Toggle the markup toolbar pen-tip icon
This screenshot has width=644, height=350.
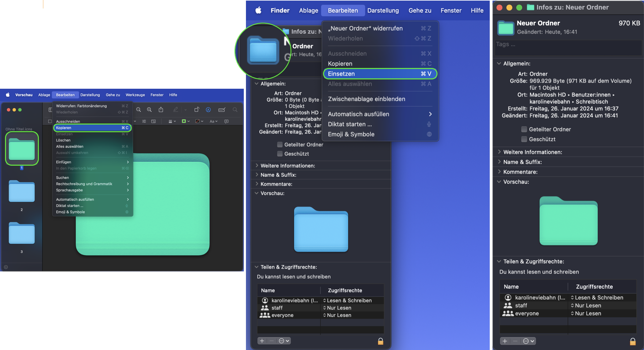point(208,110)
